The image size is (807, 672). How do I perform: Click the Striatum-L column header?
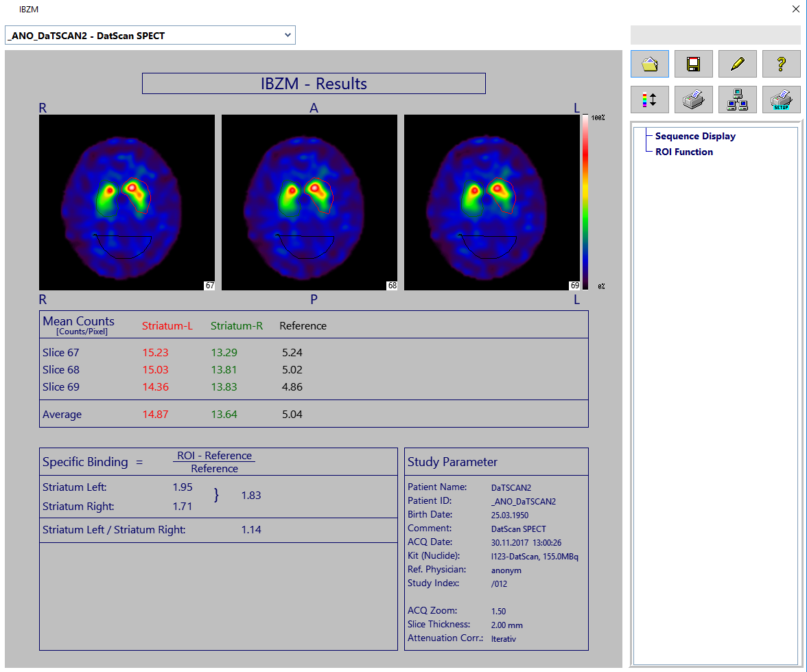[x=167, y=326]
